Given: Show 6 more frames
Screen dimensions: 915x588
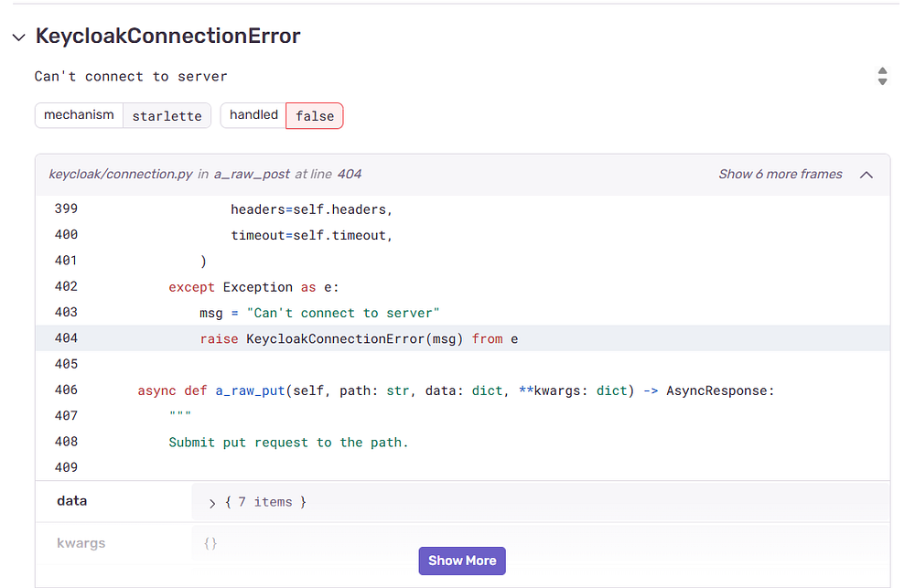Looking at the screenshot, I should coord(780,174).
